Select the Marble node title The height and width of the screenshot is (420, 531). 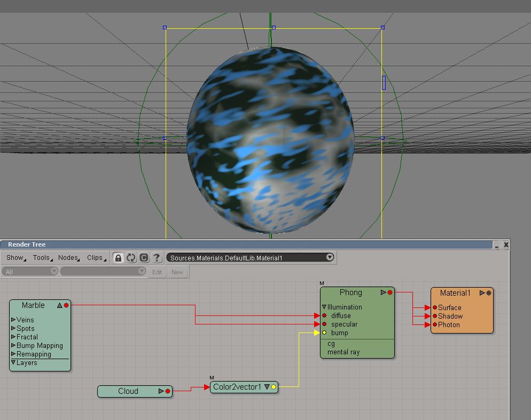33,305
